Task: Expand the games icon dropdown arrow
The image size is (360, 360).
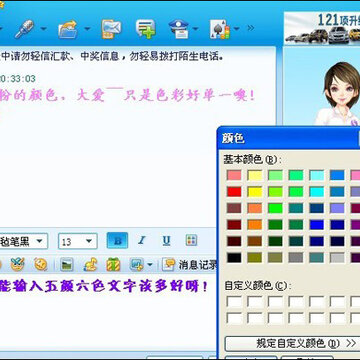Action: click(236, 29)
